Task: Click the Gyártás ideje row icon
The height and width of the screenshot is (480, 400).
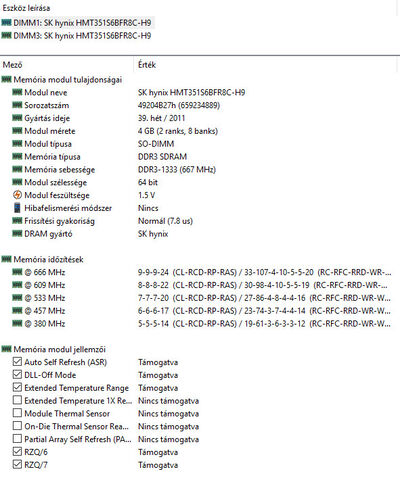Action: (17, 118)
